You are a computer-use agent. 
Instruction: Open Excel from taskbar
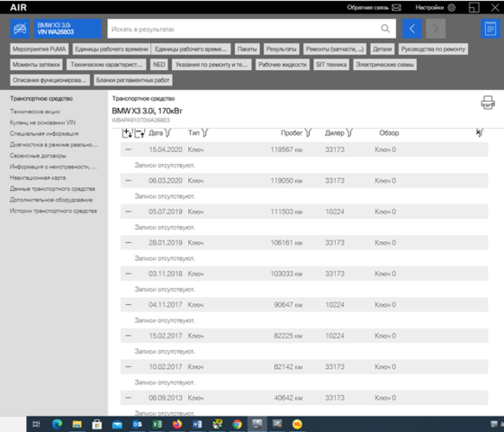pyautogui.click(x=157, y=424)
